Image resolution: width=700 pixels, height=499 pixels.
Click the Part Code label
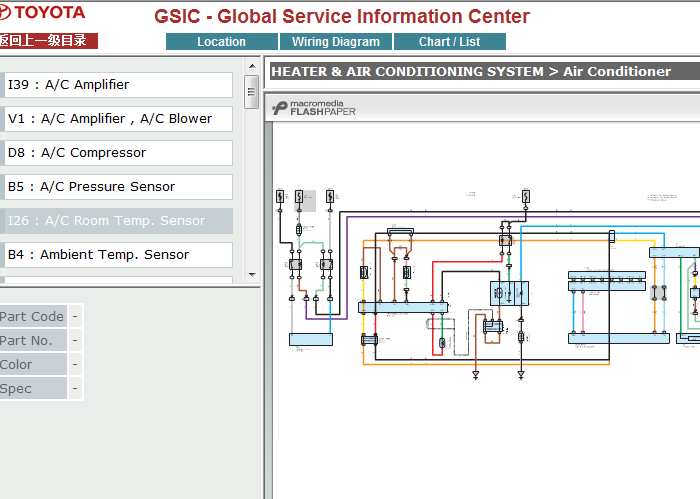(32, 316)
